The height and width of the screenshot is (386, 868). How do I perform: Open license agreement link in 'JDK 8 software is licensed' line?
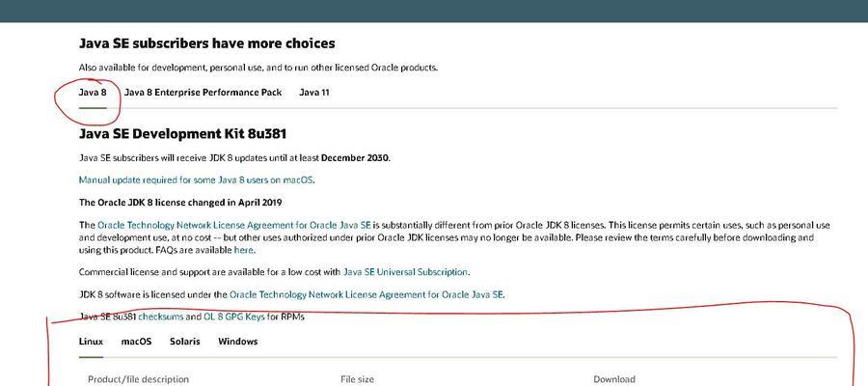pyautogui.click(x=366, y=294)
